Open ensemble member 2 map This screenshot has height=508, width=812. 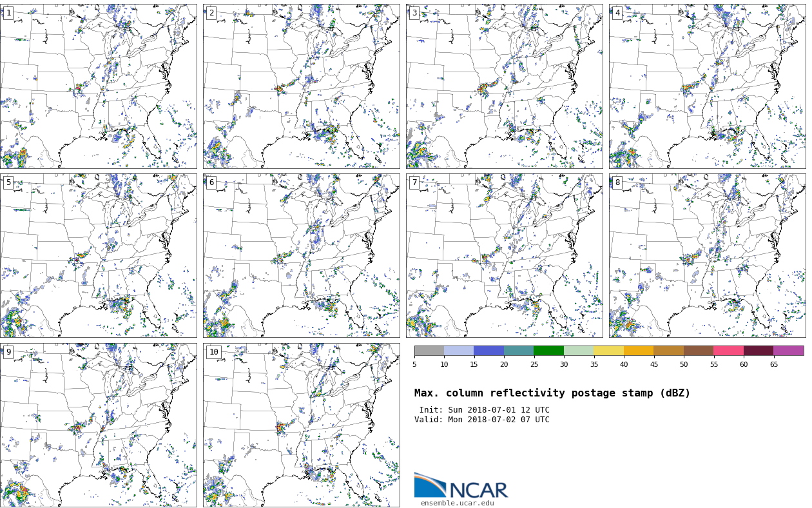click(x=301, y=86)
